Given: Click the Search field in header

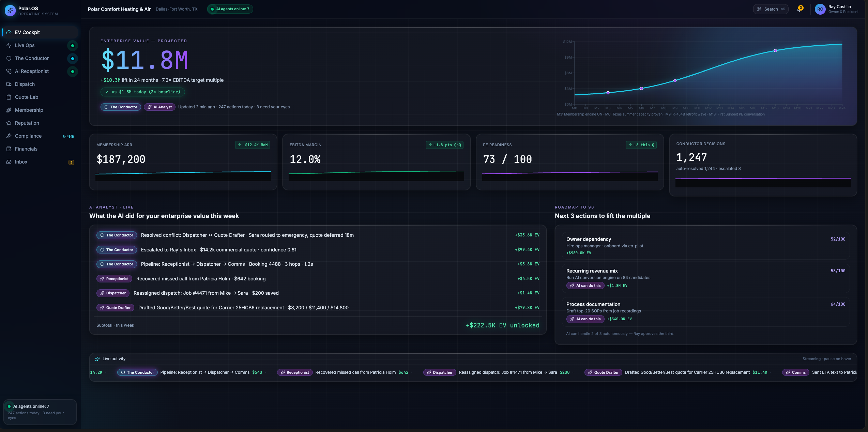Looking at the screenshot, I should click(771, 9).
